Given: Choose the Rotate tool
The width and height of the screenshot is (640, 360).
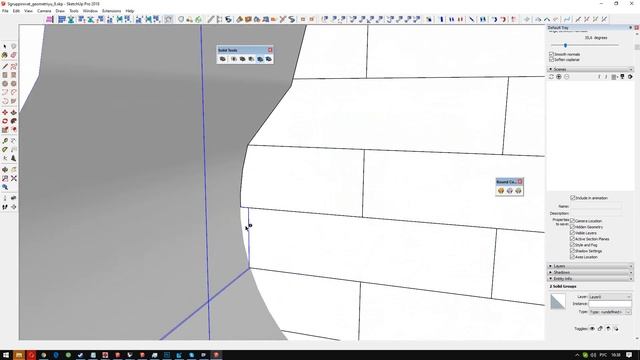Looking at the screenshot, I should 5,121.
